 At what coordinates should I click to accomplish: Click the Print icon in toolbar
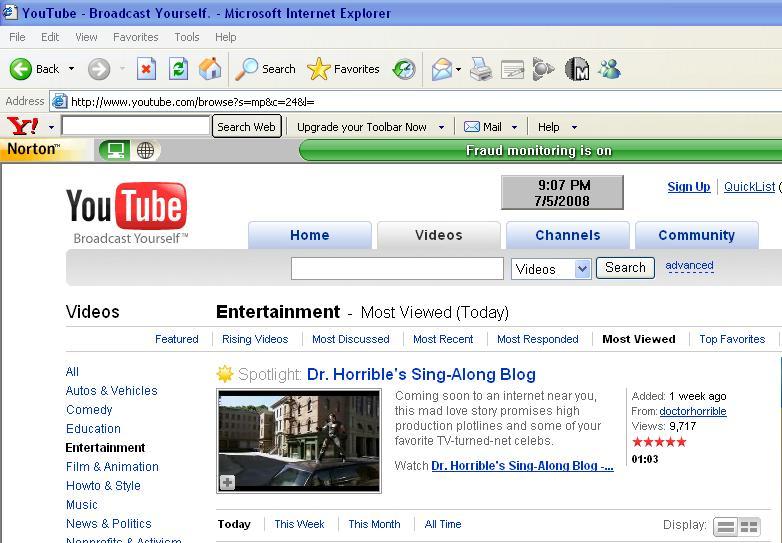pos(481,69)
